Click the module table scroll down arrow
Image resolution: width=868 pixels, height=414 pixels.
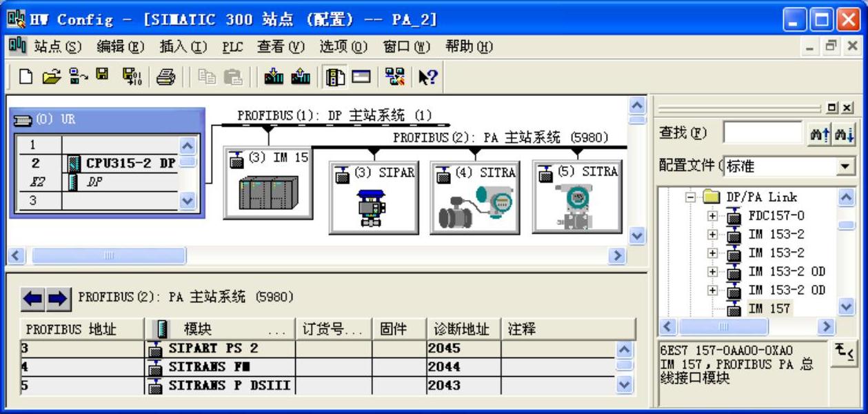coord(624,386)
